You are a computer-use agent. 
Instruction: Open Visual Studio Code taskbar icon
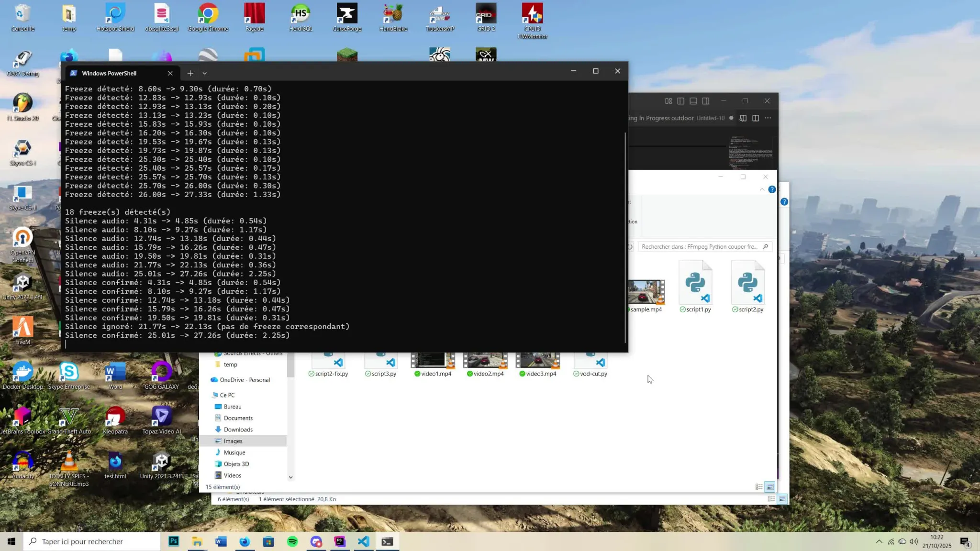[363, 541]
